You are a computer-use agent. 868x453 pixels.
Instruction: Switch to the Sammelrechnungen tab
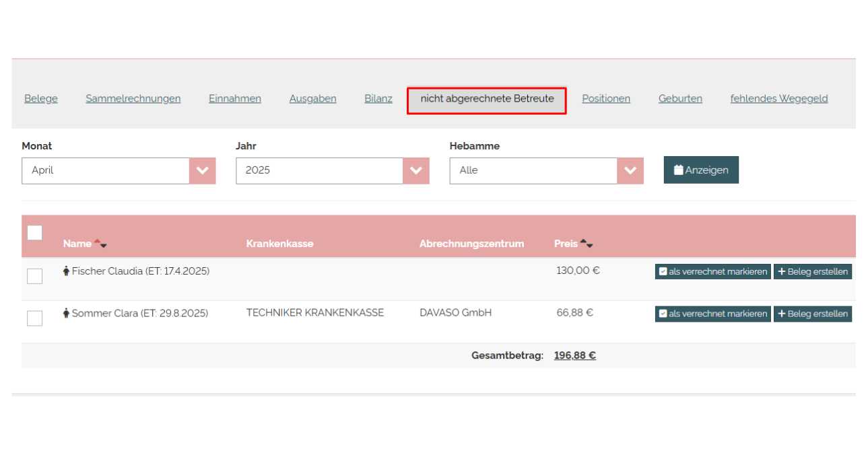133,99
